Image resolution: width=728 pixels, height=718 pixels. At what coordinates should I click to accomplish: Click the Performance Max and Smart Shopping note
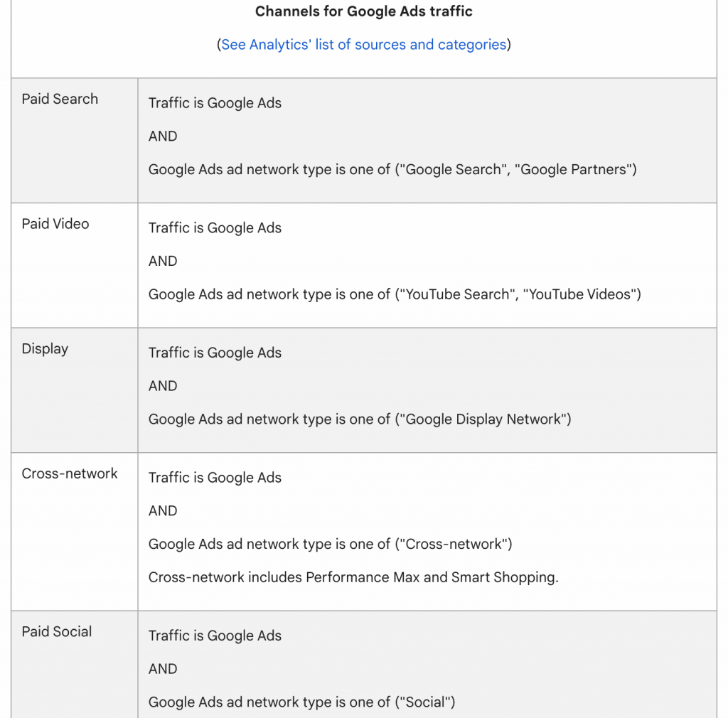point(353,577)
